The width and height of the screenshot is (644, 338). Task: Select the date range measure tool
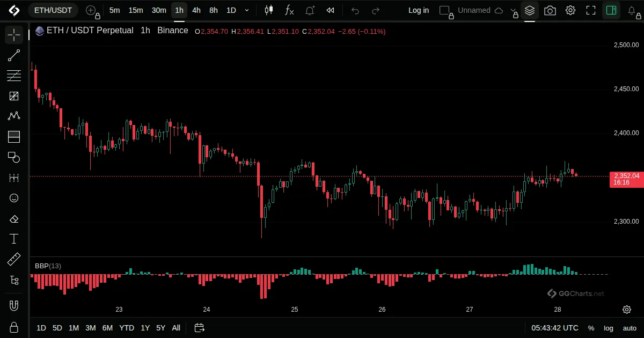tap(14, 178)
